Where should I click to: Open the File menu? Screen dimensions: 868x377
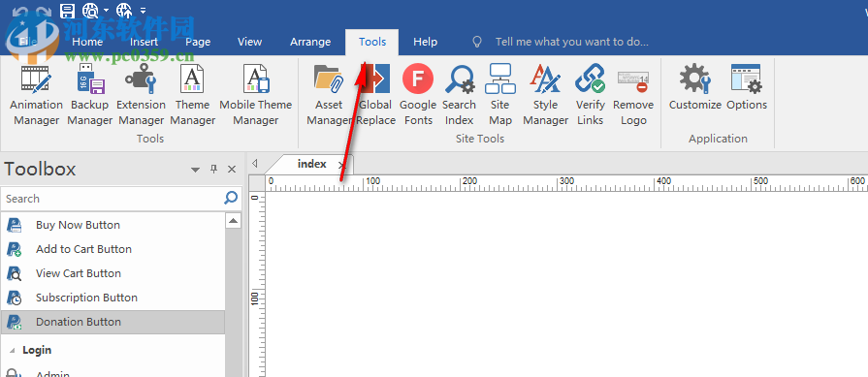click(28, 42)
